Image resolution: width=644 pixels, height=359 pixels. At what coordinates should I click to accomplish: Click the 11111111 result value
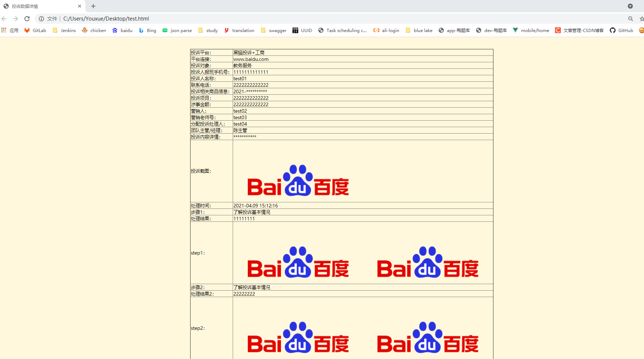[244, 219]
